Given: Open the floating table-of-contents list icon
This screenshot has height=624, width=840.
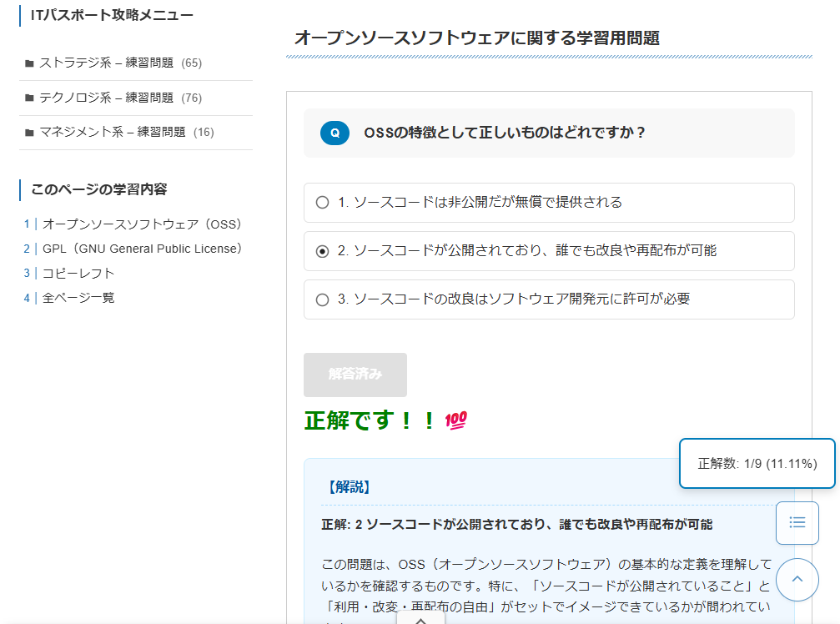Looking at the screenshot, I should pos(797,523).
